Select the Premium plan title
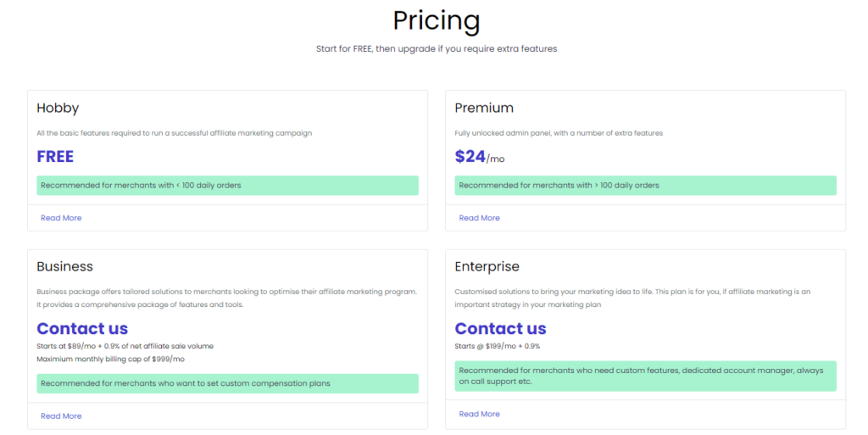The image size is (868, 435). [484, 108]
